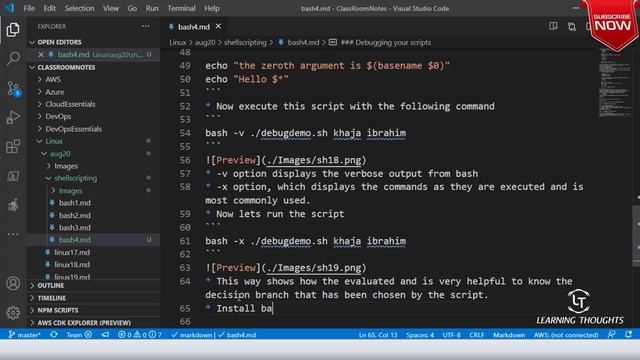This screenshot has width=640, height=360.
Task: Open notifications bell in status bar
Action: [629, 335]
